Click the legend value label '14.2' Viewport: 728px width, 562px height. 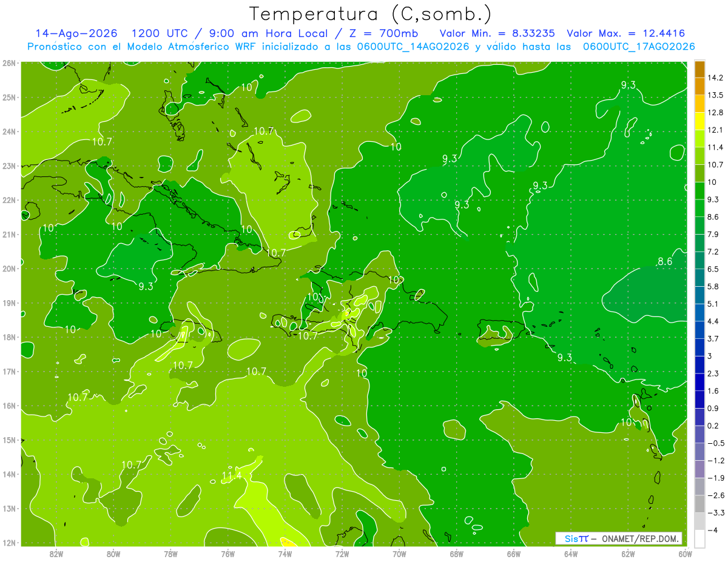716,78
